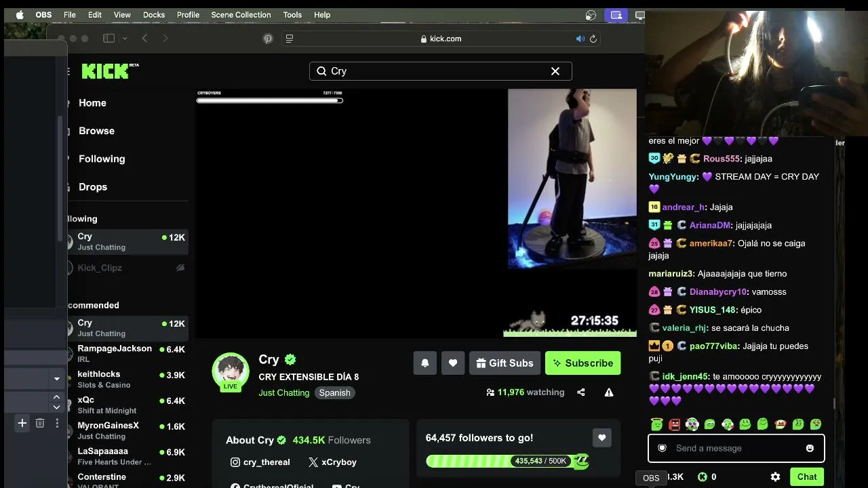Clear the Kick search box with the X
This screenshot has height=488, width=868.
(555, 71)
